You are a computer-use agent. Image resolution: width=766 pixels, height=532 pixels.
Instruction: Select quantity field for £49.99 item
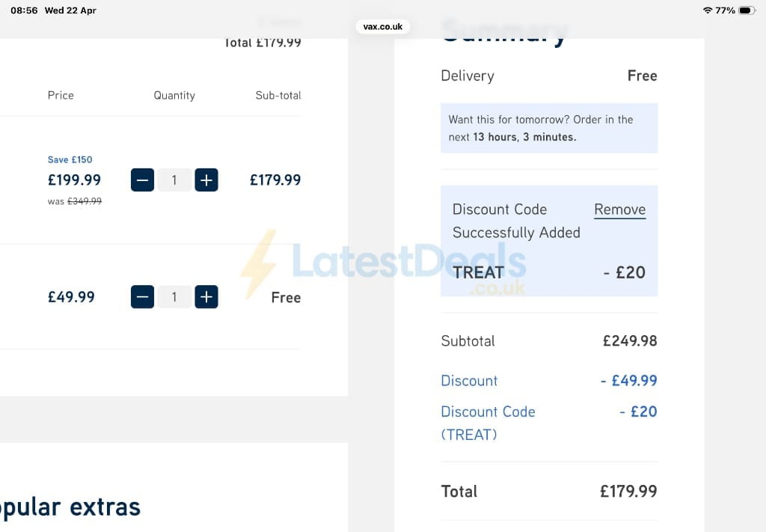pyautogui.click(x=174, y=296)
